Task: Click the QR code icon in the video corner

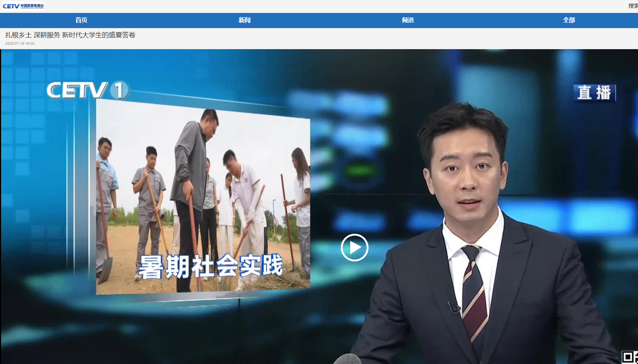Action: point(630,357)
